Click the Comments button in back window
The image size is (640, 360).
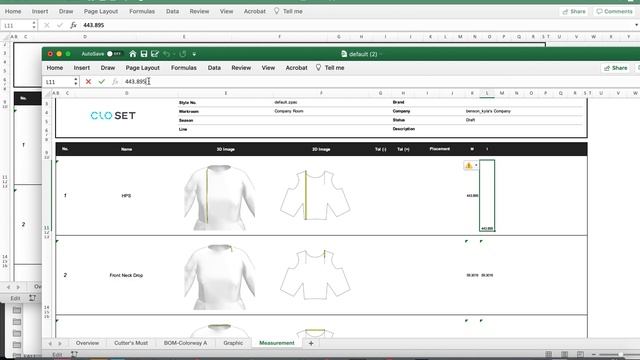tap(614, 11)
